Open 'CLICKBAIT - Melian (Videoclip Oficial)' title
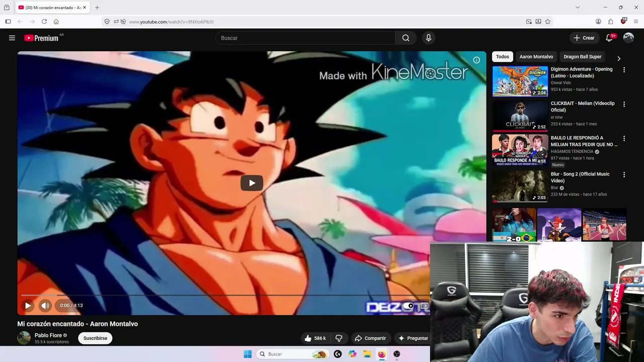This screenshot has width=644, height=362. [583, 107]
